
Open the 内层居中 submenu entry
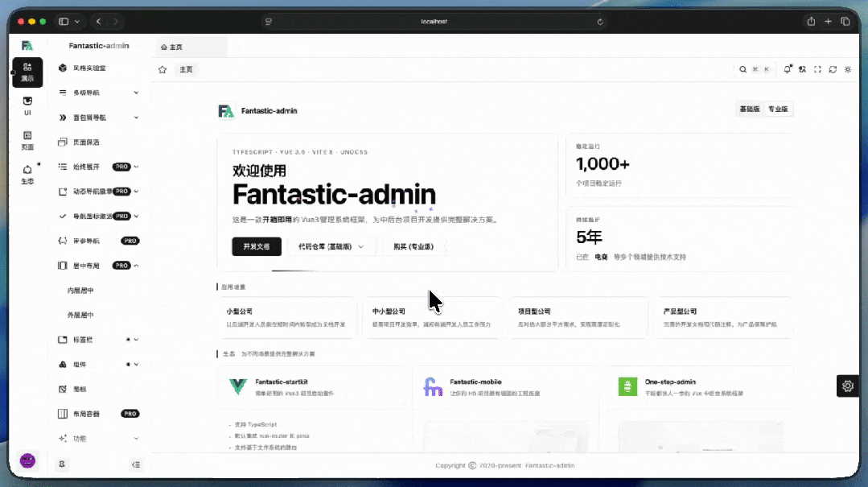[x=98, y=291]
